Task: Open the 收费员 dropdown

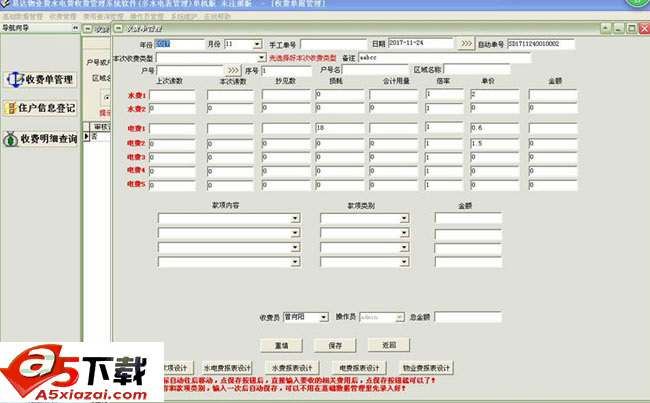Action: tap(324, 317)
